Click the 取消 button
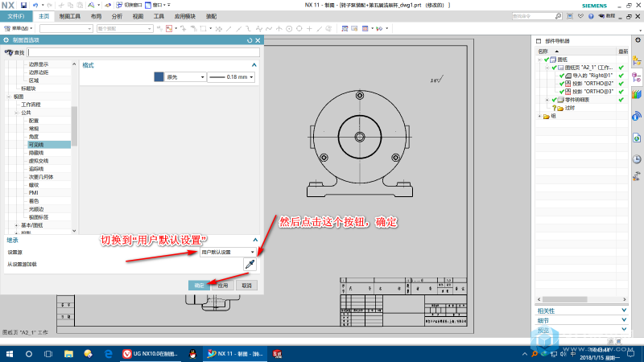The image size is (644, 362). (x=246, y=286)
